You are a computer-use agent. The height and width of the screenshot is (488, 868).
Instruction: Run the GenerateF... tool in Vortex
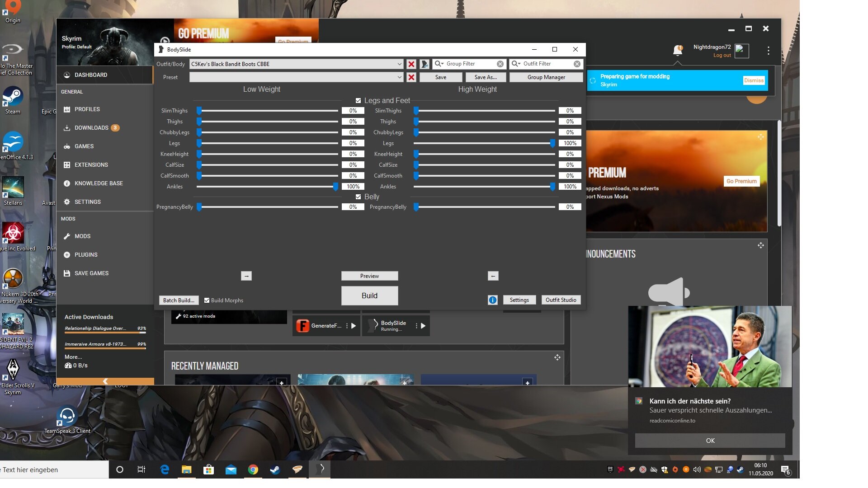[x=354, y=326]
